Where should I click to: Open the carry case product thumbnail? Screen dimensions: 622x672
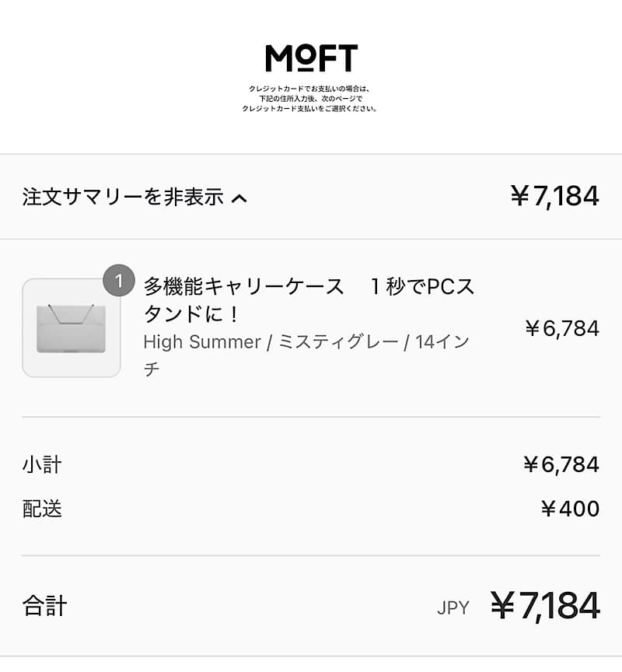pos(71,328)
